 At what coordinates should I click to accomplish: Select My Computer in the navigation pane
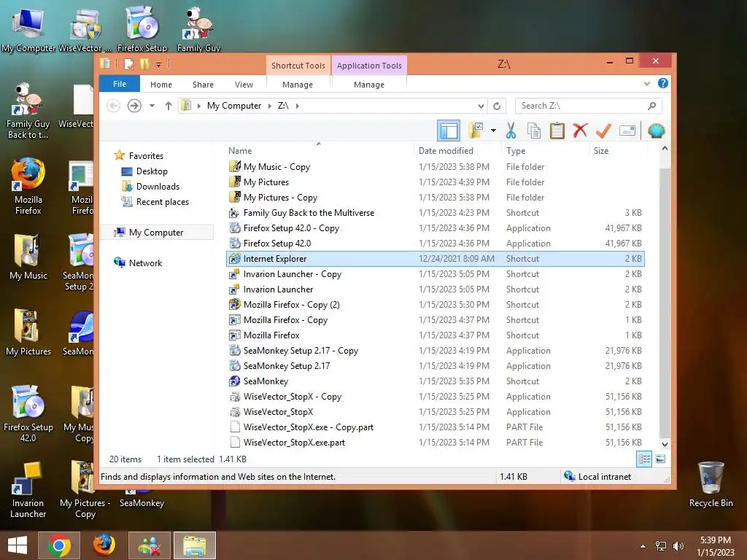click(156, 232)
